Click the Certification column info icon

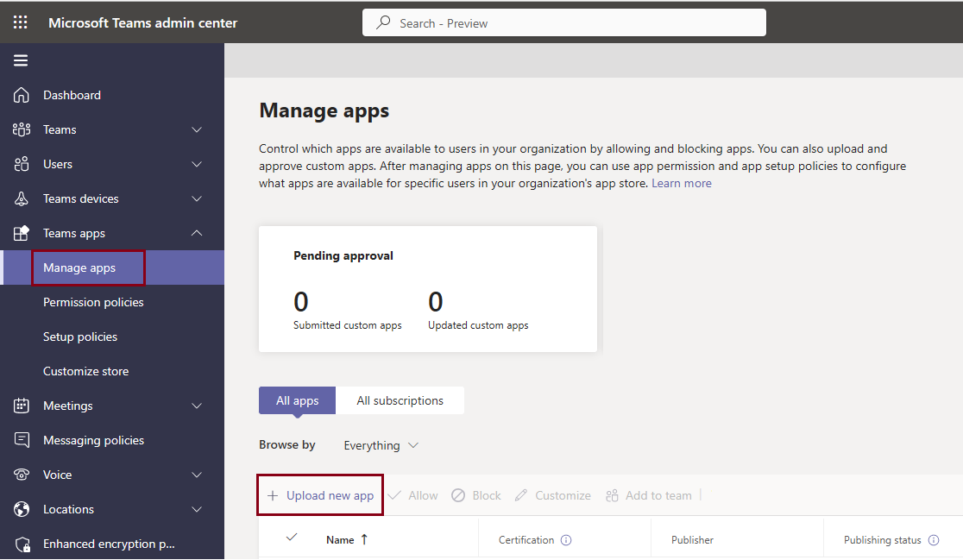point(566,540)
